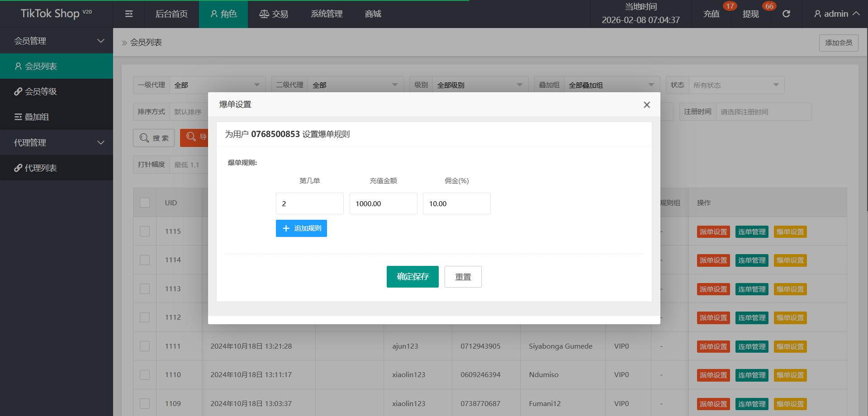Toggle the select-all checkbox in header
Image resolution: width=868 pixels, height=416 pixels.
click(x=145, y=203)
